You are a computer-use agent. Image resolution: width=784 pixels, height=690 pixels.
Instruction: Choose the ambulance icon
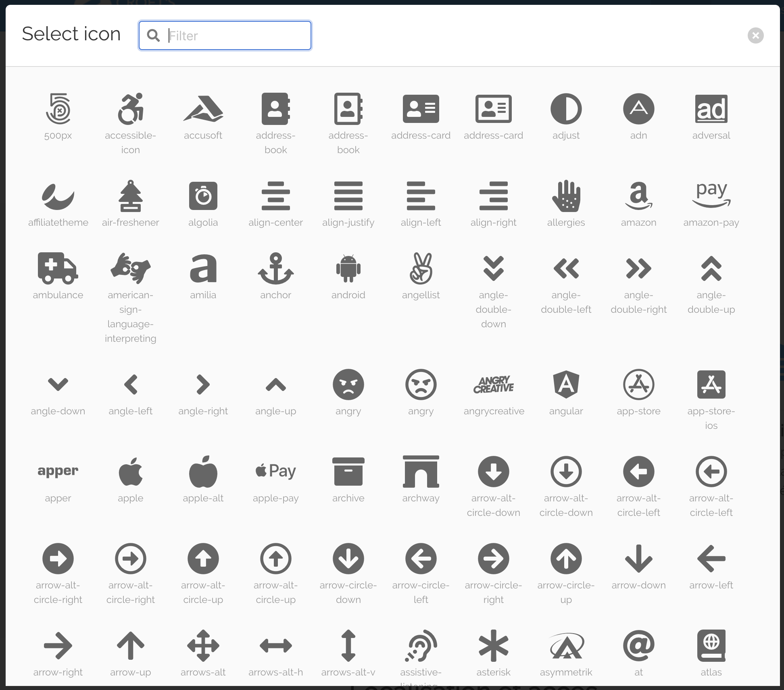click(58, 268)
